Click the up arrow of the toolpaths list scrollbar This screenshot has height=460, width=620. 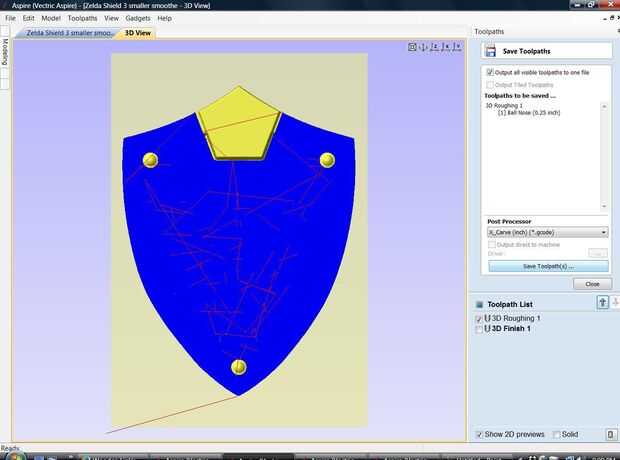coord(604,106)
